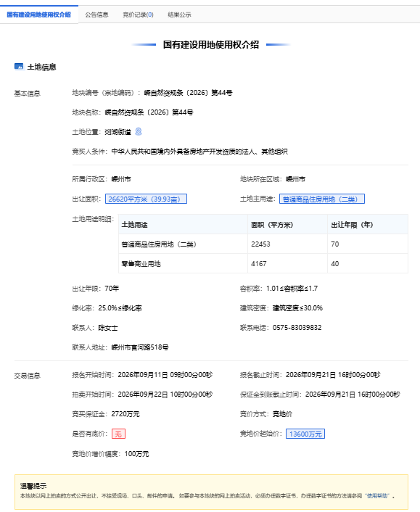Click the highlighted 26620平方米 area value
Image resolution: width=420 pixels, height=512 pixels.
(146, 199)
